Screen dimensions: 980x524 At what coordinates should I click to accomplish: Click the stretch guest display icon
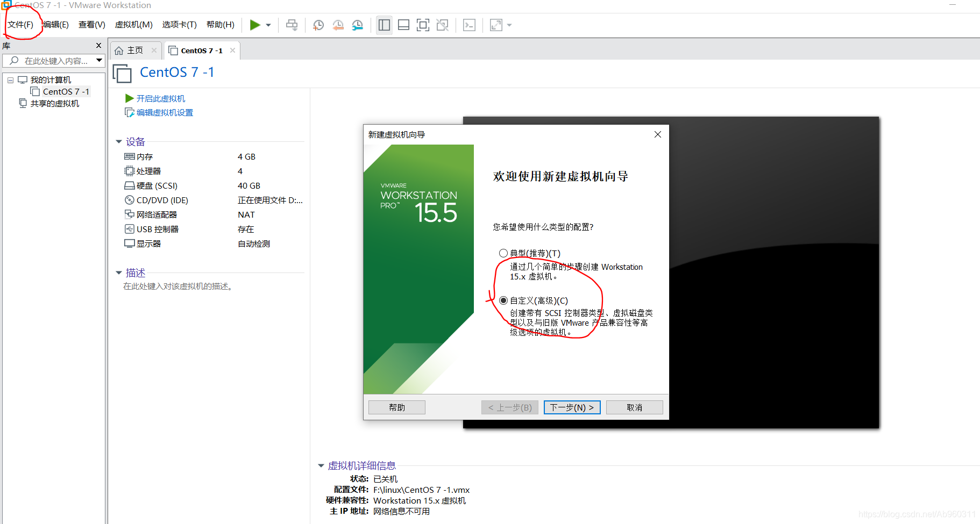[496, 25]
